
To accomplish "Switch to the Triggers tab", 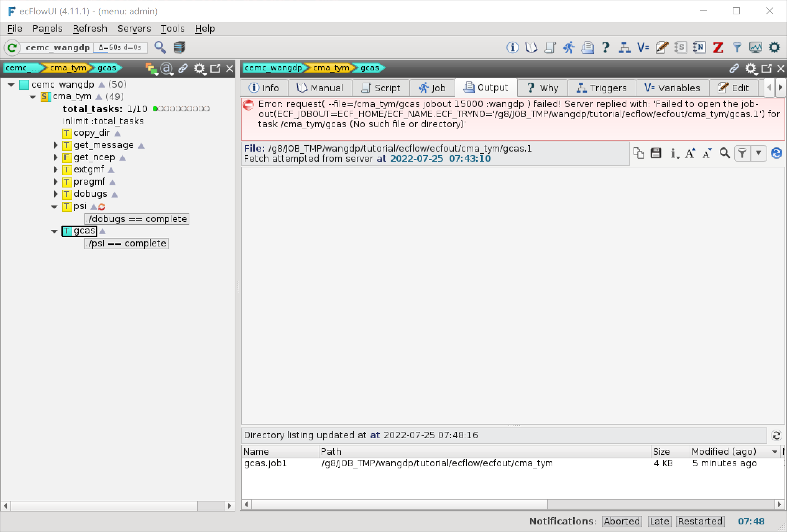I will tap(602, 88).
